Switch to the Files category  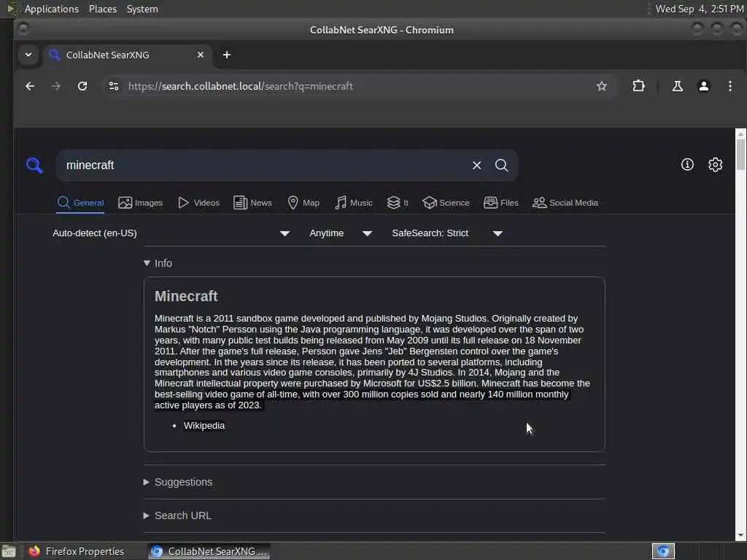[500, 203]
